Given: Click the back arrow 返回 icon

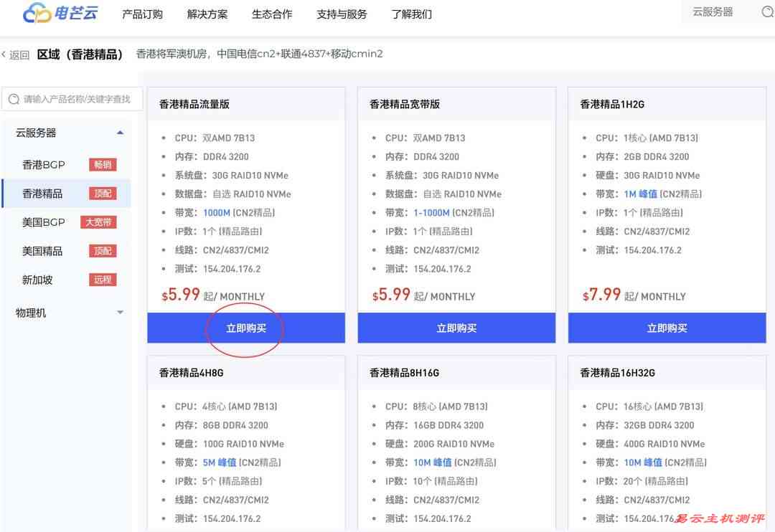Looking at the screenshot, I should tap(4, 54).
